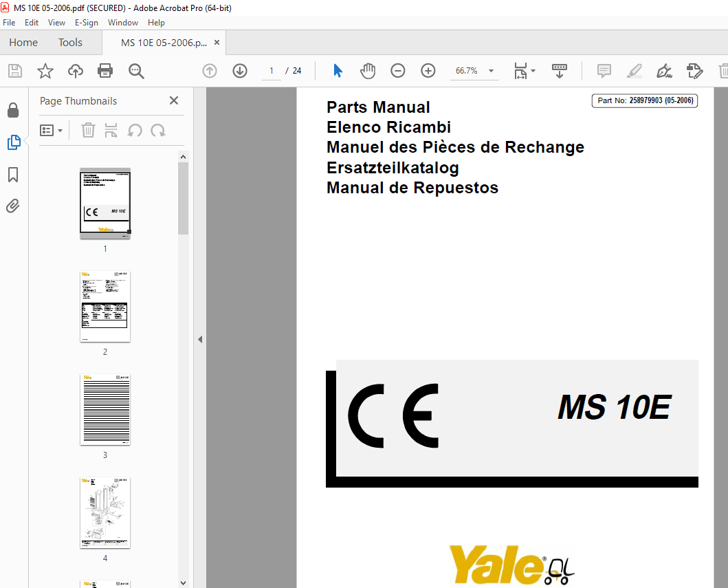Open the File menu
This screenshot has height=588, width=728.
pos(9,22)
